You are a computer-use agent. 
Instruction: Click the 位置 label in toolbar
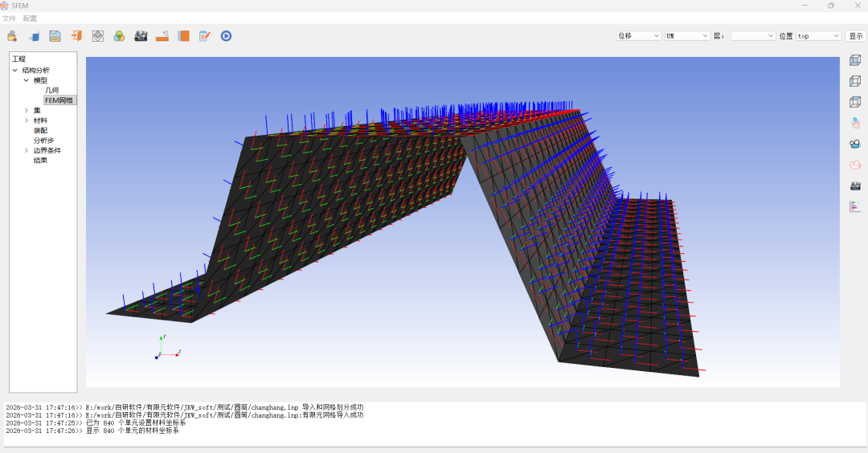(786, 36)
